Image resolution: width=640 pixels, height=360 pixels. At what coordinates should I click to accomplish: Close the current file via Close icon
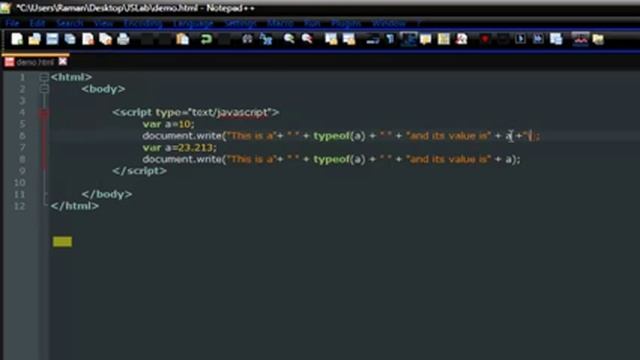coord(88,39)
